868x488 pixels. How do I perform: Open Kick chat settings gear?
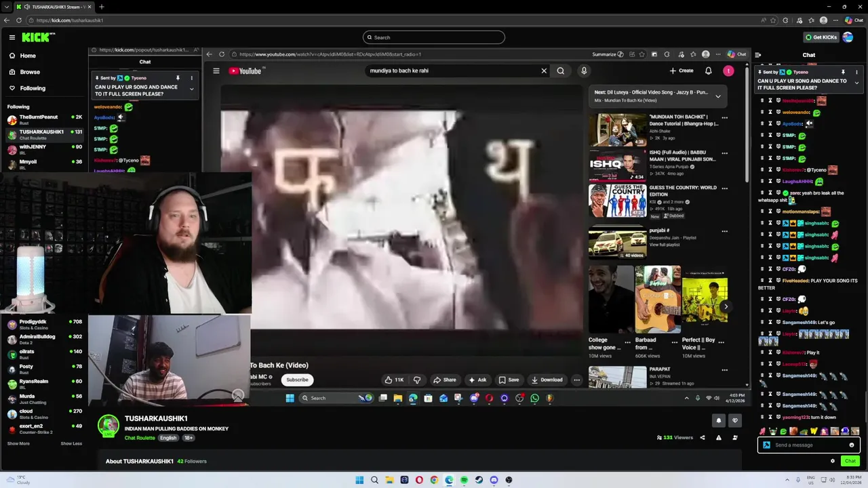coord(833,461)
